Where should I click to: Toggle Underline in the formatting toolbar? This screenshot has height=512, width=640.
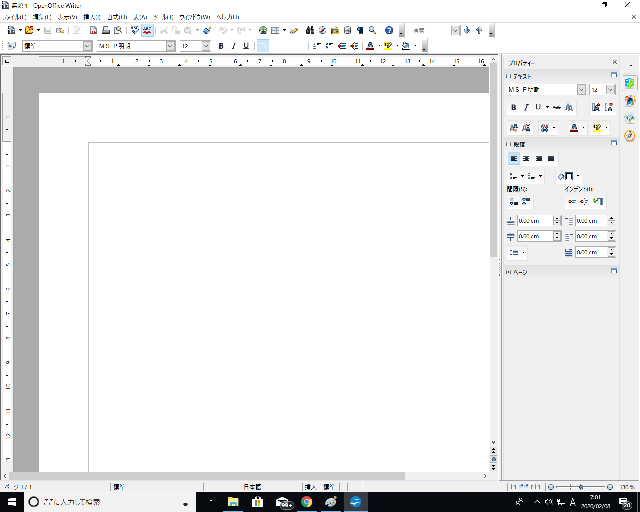tap(245, 46)
